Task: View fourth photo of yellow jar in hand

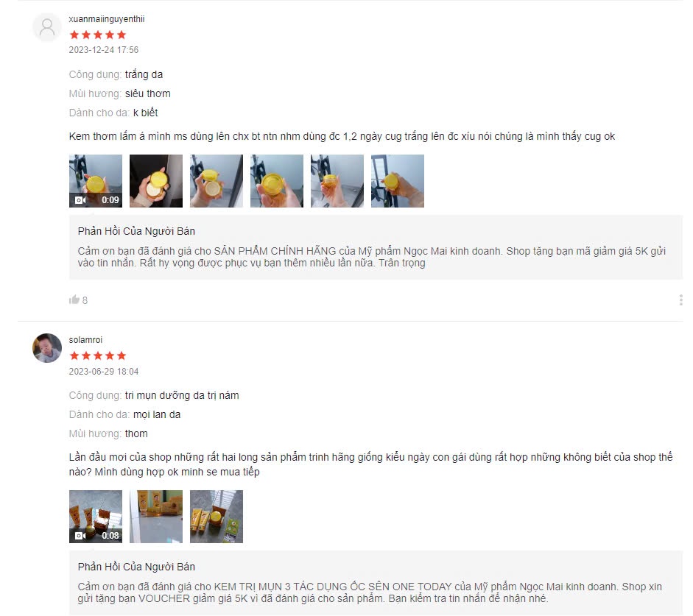Action: 277,181
